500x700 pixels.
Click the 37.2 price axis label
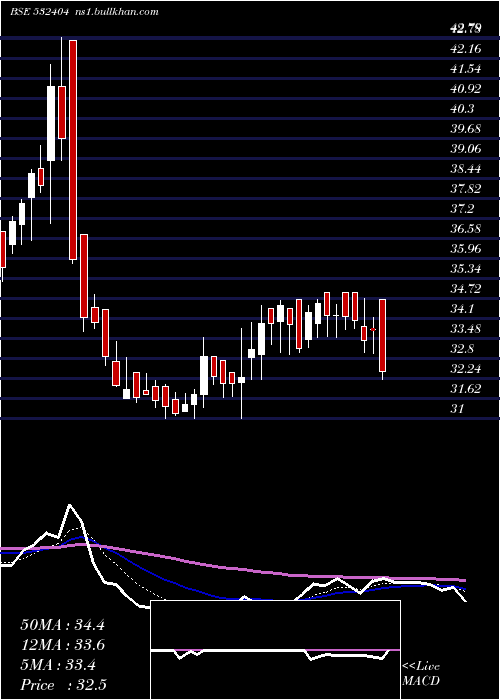[x=462, y=208]
